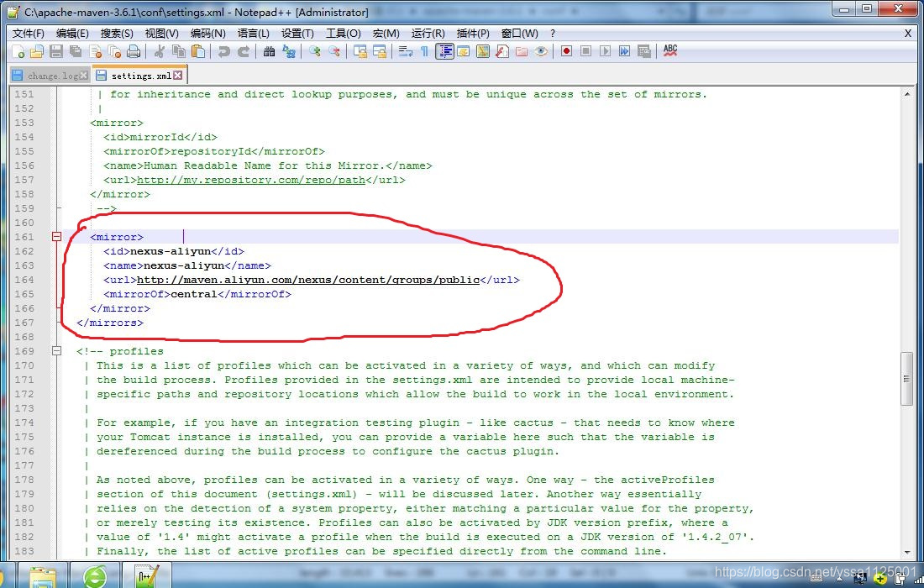Paste using the clipboard toolbar icon
This screenshot has width=924, height=588.
(x=198, y=52)
